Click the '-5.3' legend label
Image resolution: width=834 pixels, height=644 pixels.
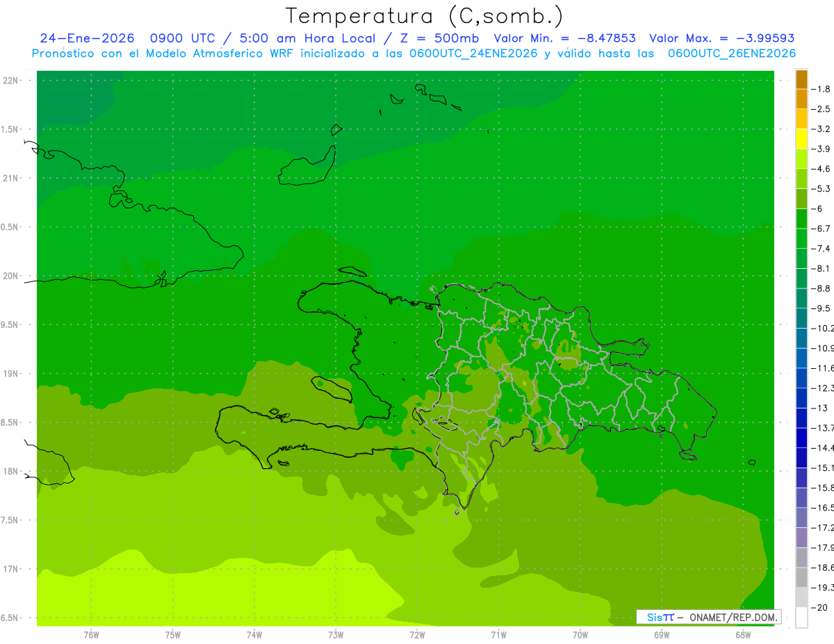(x=821, y=189)
